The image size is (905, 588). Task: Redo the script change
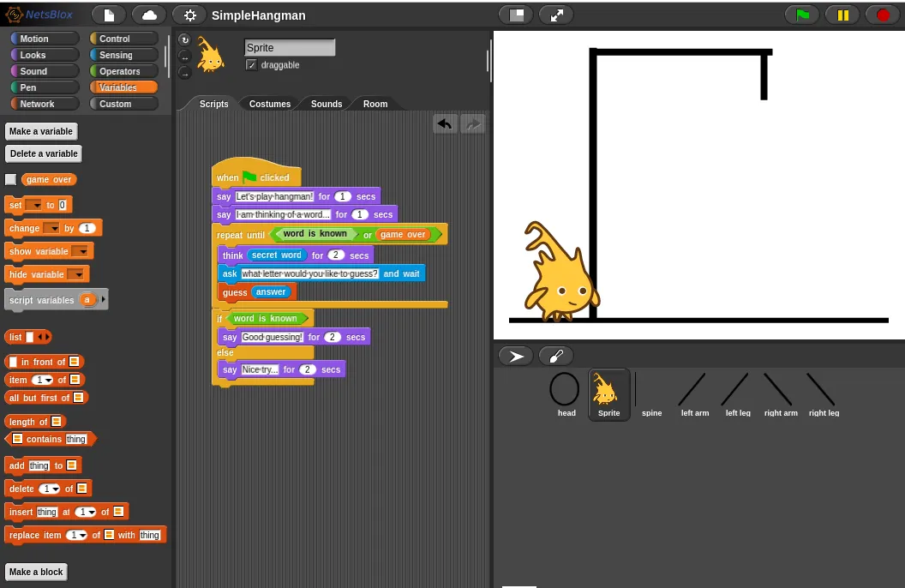(473, 123)
